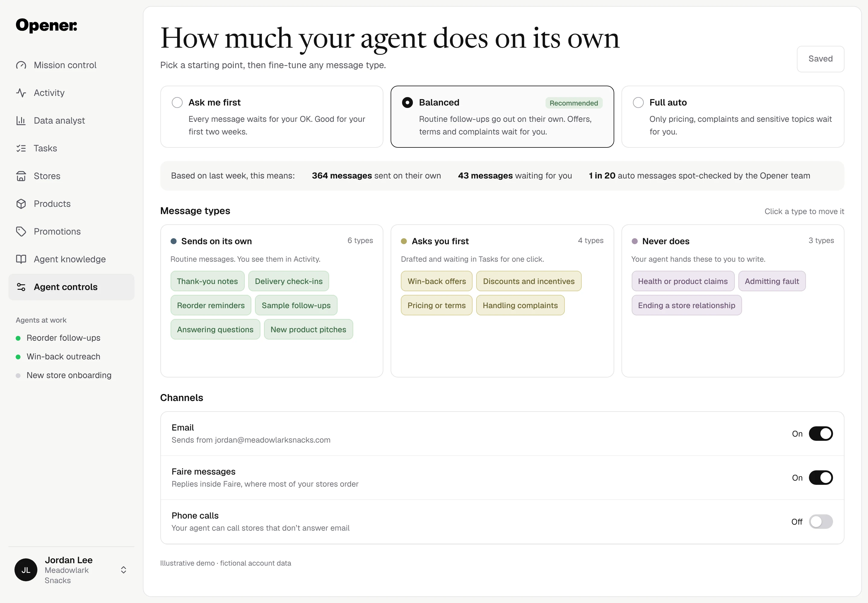Open Mission control gauge icon
Viewport: 868px width, 603px height.
click(x=21, y=65)
